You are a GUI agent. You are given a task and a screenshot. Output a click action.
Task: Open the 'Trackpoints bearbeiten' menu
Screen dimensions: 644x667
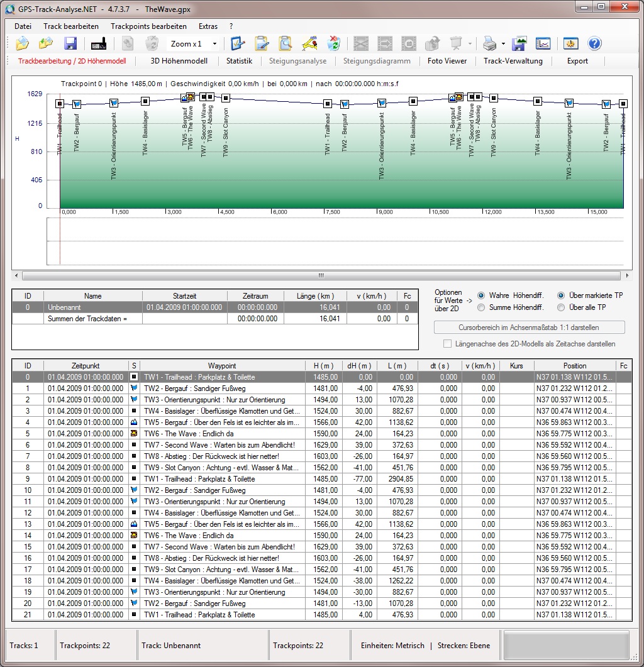[x=148, y=26]
